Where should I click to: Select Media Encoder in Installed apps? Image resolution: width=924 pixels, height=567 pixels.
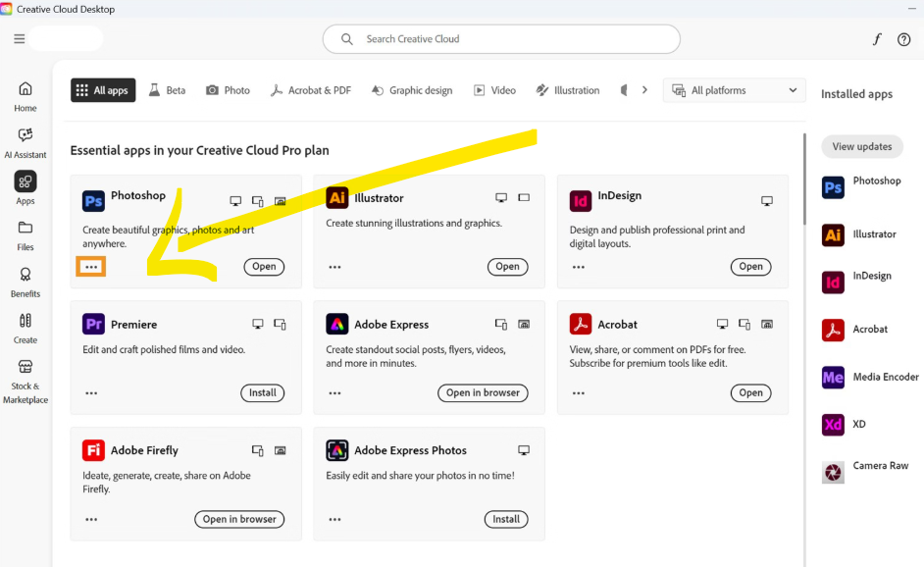tap(870, 378)
